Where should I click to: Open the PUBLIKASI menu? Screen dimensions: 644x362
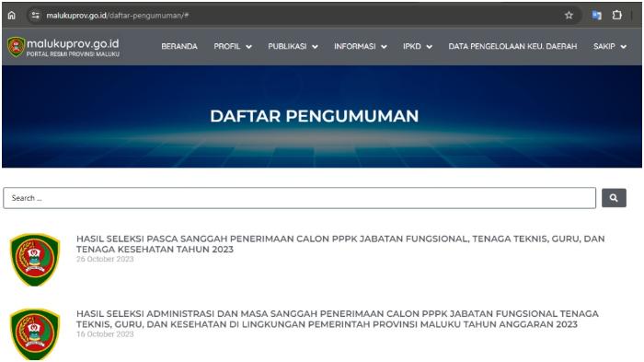point(287,46)
